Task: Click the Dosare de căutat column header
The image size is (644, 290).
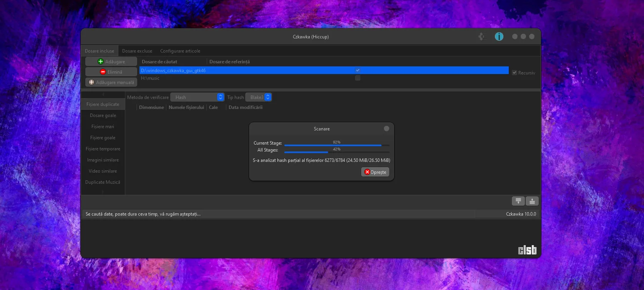Action: point(159,61)
